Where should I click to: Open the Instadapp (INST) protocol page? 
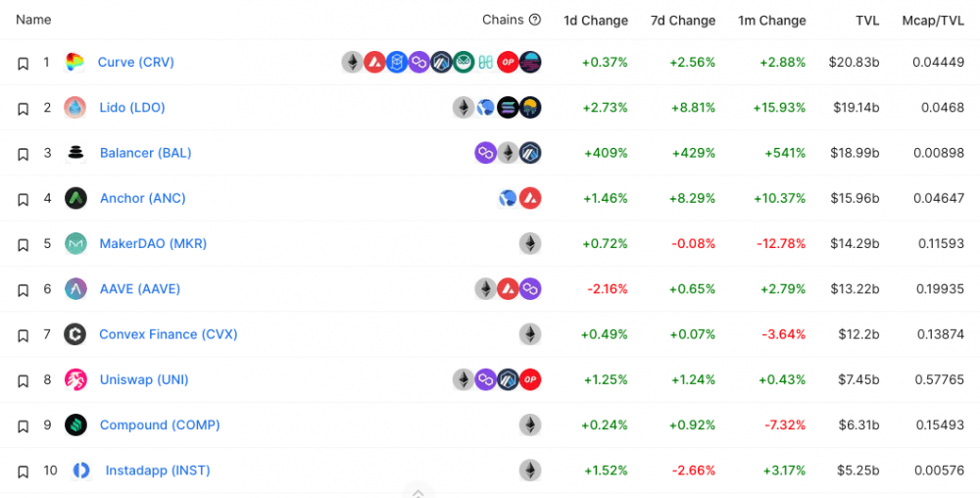pyautogui.click(x=158, y=471)
